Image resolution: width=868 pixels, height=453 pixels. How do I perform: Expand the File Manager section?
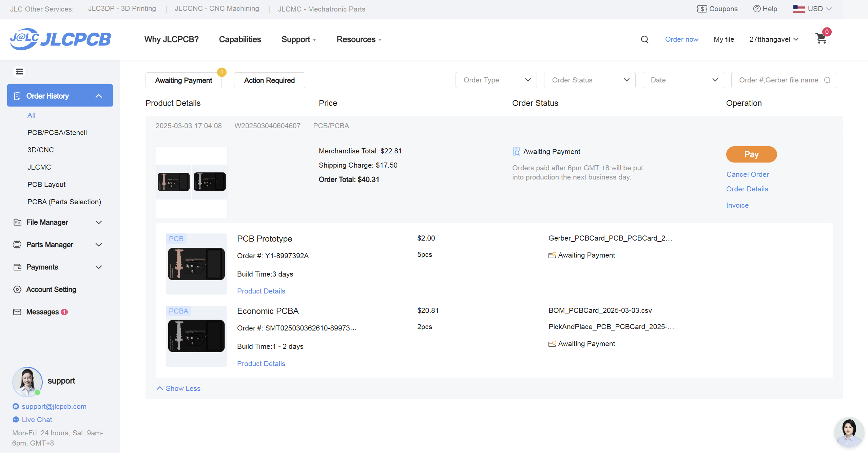point(99,222)
